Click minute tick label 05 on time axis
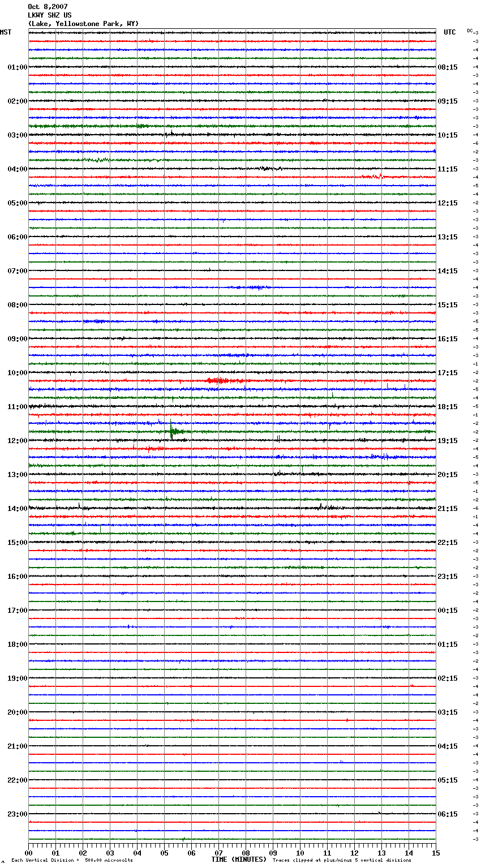481x868 pixels. click(x=164, y=853)
